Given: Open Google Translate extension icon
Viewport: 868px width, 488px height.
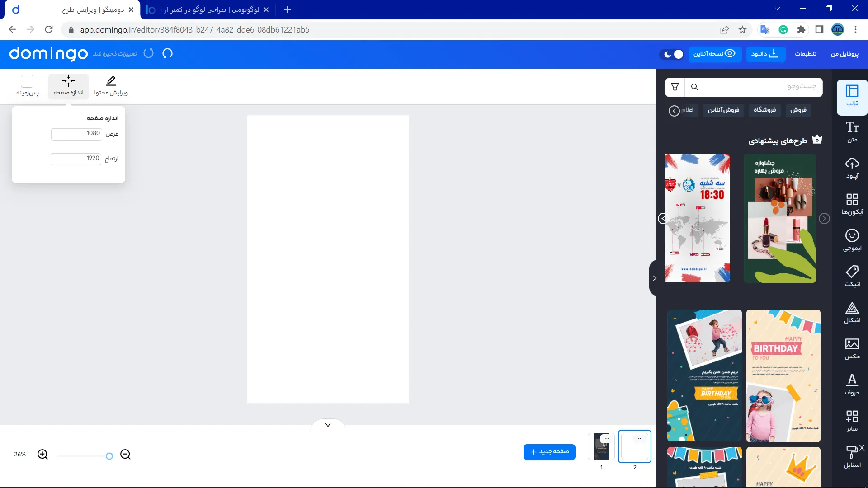Looking at the screenshot, I should tap(765, 30).
